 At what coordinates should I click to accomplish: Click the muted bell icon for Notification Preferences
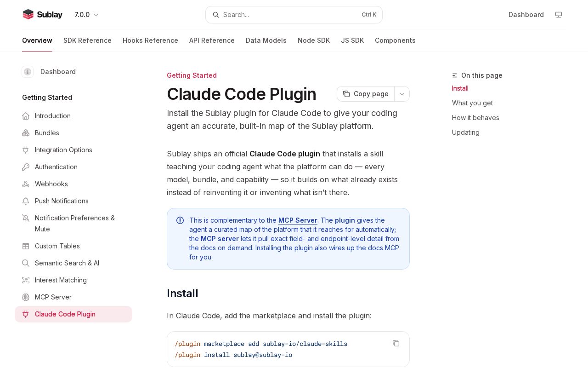click(26, 218)
